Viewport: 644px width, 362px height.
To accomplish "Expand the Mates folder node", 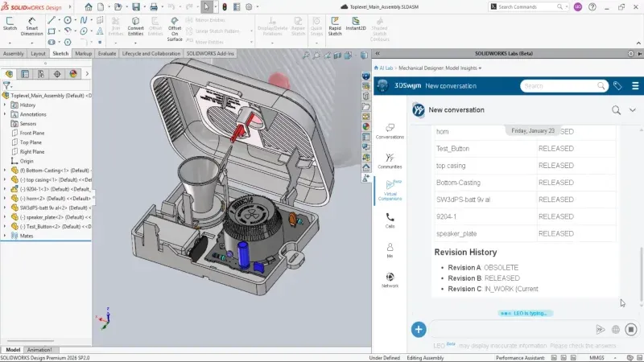I will point(5,236).
